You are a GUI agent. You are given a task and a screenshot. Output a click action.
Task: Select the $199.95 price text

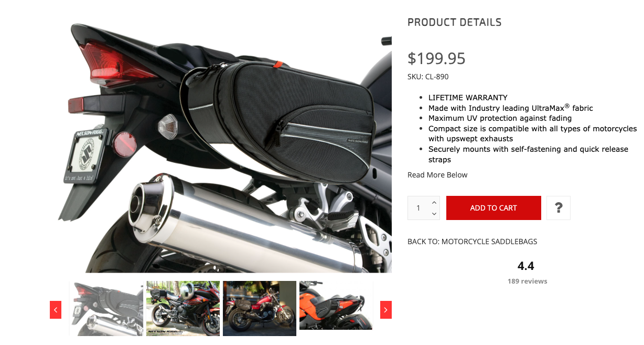(x=436, y=58)
